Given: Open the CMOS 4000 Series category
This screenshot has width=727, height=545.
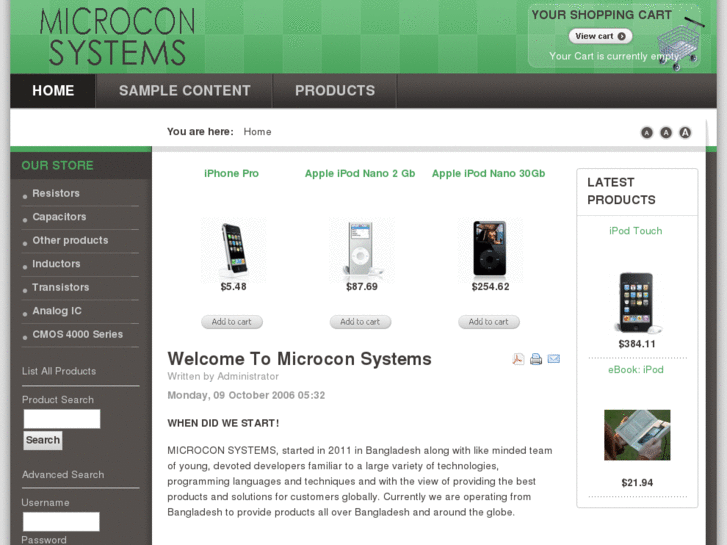Looking at the screenshot, I should pos(77,334).
